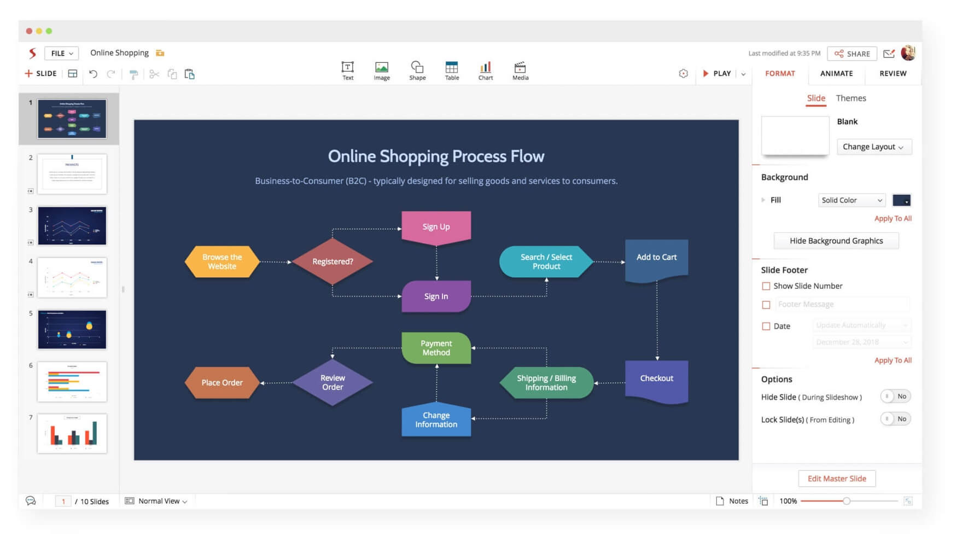Tick the Date checkbox

766,326
